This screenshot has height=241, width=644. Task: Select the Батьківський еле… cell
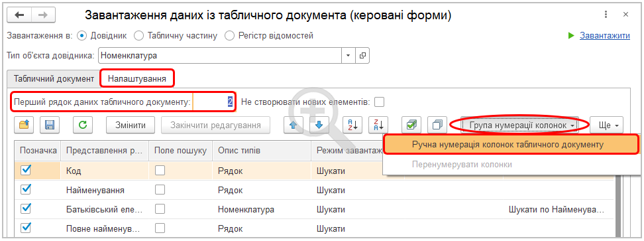[x=105, y=209]
